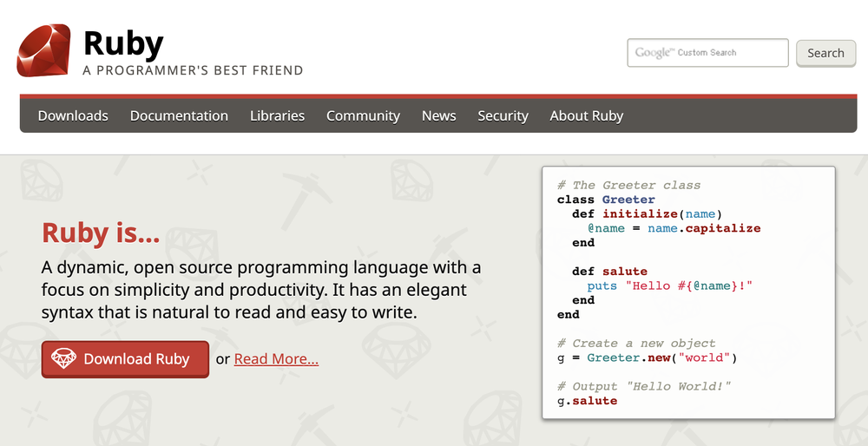The width and height of the screenshot is (868, 446).
Task: Go to About Ruby page
Action: coord(586,115)
